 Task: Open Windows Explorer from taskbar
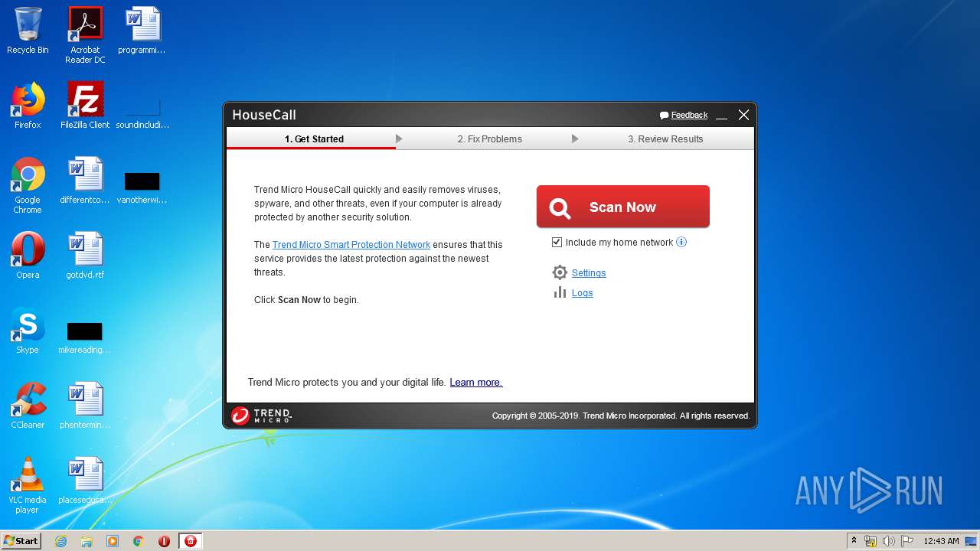(87, 541)
